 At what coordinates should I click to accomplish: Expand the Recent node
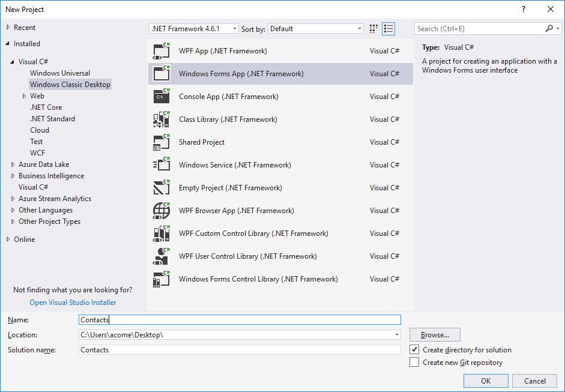[8, 28]
